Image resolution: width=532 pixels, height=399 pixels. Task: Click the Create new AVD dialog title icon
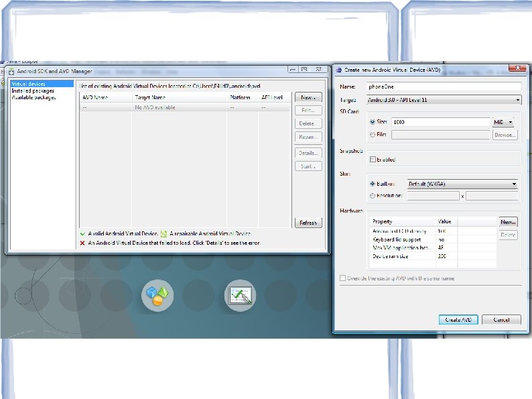pyautogui.click(x=338, y=70)
